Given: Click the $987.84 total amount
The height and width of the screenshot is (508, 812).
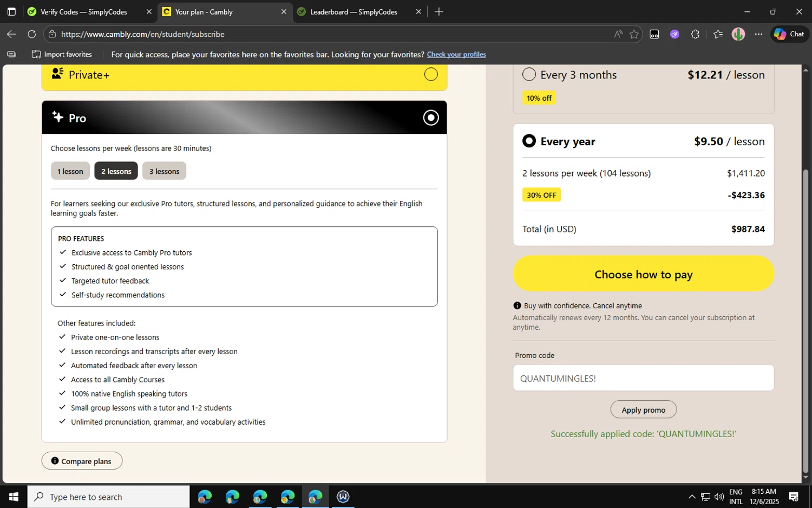Looking at the screenshot, I should click(748, 229).
